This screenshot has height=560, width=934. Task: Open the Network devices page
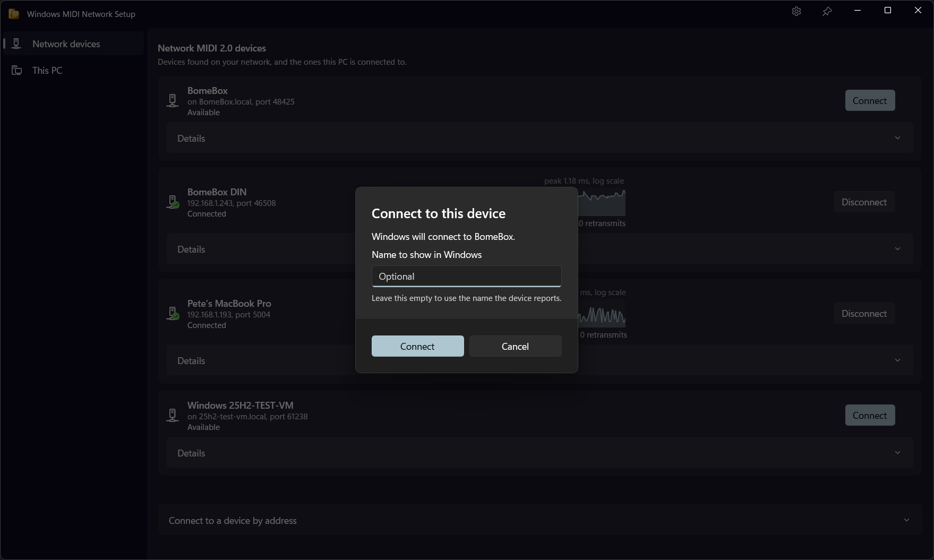(x=74, y=44)
